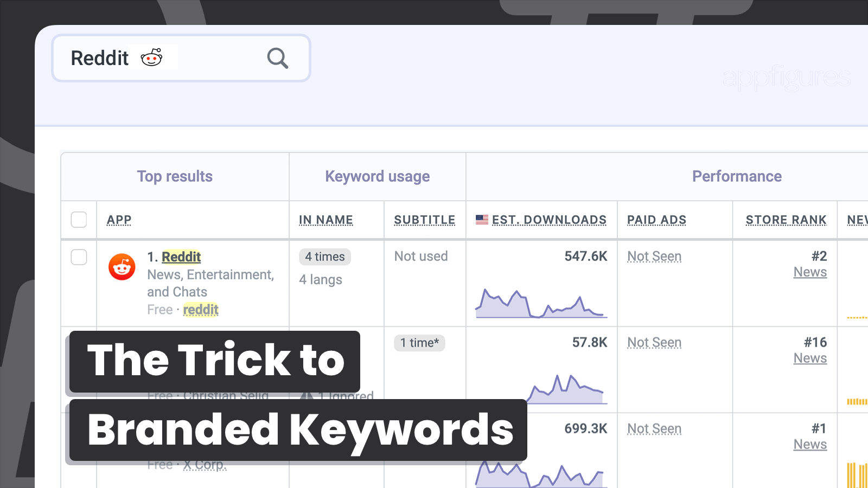Viewport: 868px width, 488px height.
Task: Click the 'reddit' developer link
Action: coord(201,310)
